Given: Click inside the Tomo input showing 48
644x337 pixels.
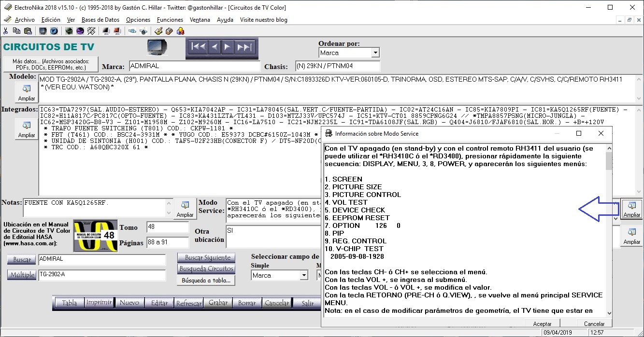Looking at the screenshot, I should coord(167,227).
